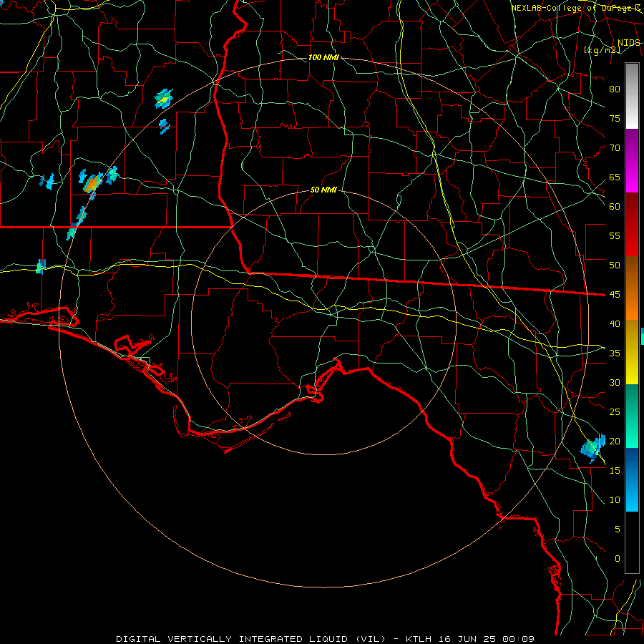644x644 pixels.
Task: Click the "0" value on the color scale
Action: (618, 559)
